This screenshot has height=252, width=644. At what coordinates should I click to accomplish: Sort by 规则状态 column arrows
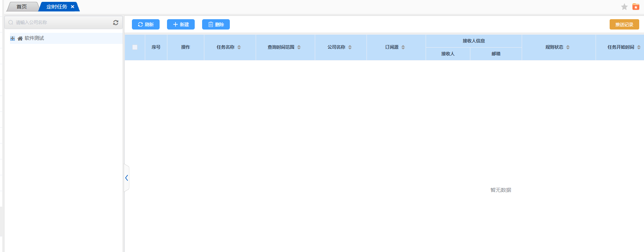click(568, 47)
